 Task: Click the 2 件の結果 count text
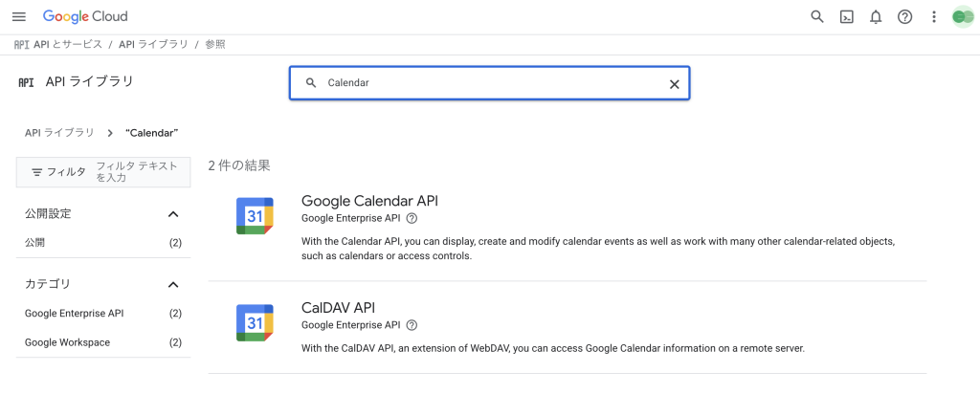[239, 166]
